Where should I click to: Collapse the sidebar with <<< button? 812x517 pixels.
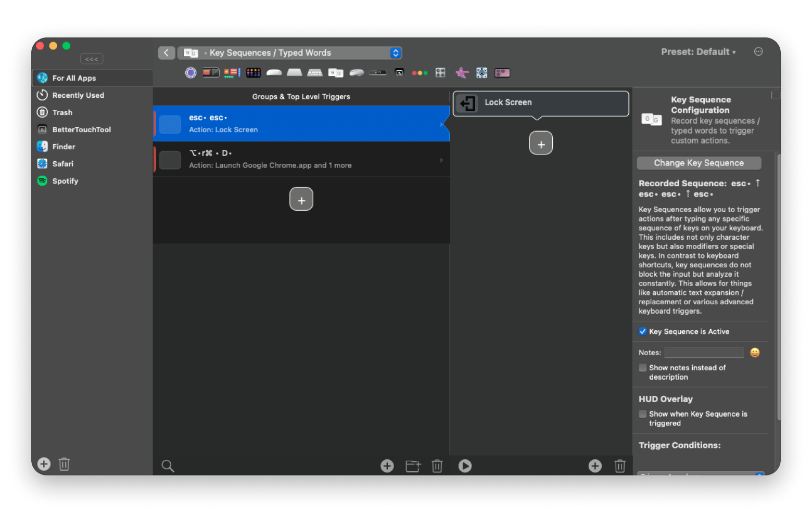click(92, 59)
